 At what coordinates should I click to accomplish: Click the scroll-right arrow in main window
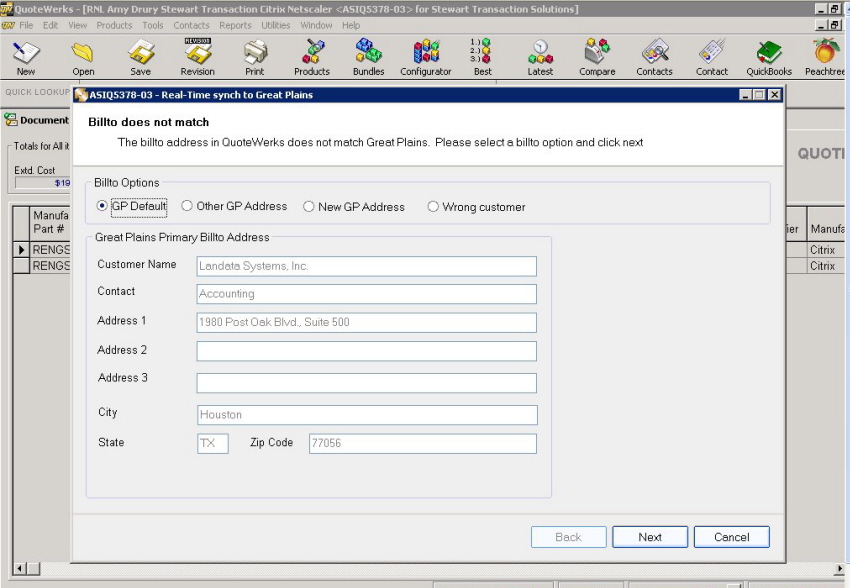click(x=840, y=568)
